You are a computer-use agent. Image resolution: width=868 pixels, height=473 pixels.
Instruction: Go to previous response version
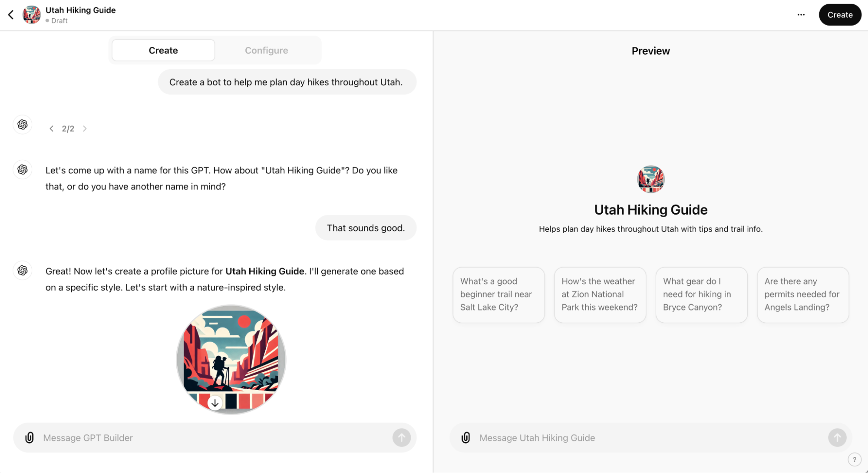click(x=52, y=129)
